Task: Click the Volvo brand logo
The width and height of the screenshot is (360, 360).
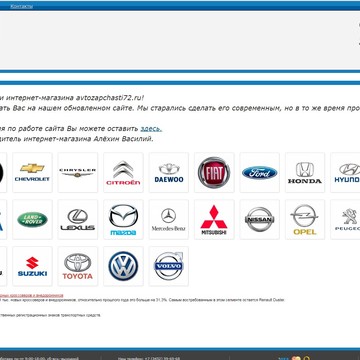Action: pyautogui.click(x=169, y=266)
